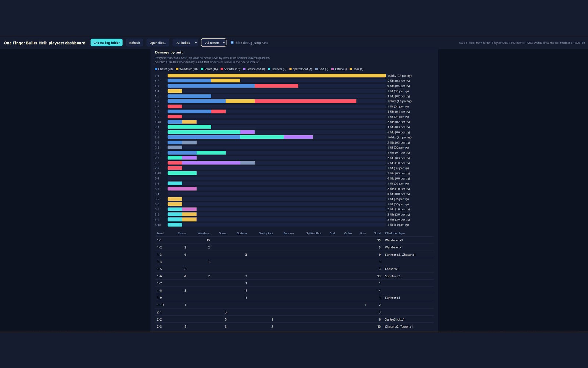Click 'Wanderer x3' in the table's 1-1 row
This screenshot has width=588, height=368.
pyautogui.click(x=394, y=240)
